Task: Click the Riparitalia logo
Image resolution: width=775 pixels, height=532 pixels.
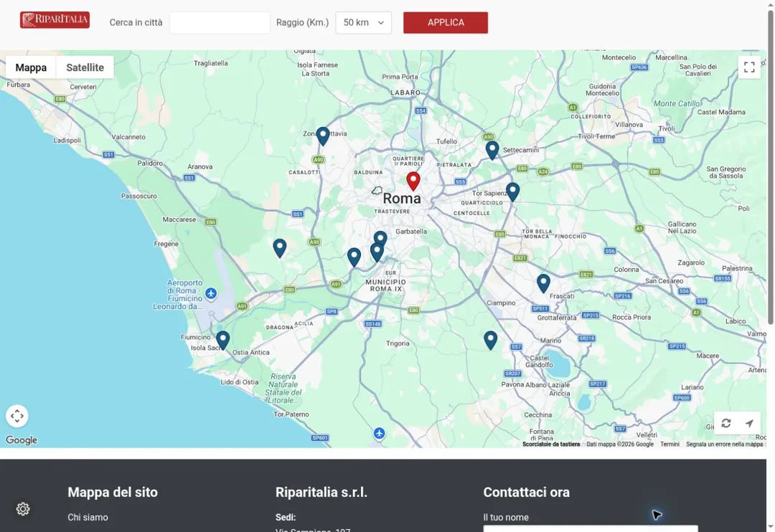Action: [x=55, y=20]
